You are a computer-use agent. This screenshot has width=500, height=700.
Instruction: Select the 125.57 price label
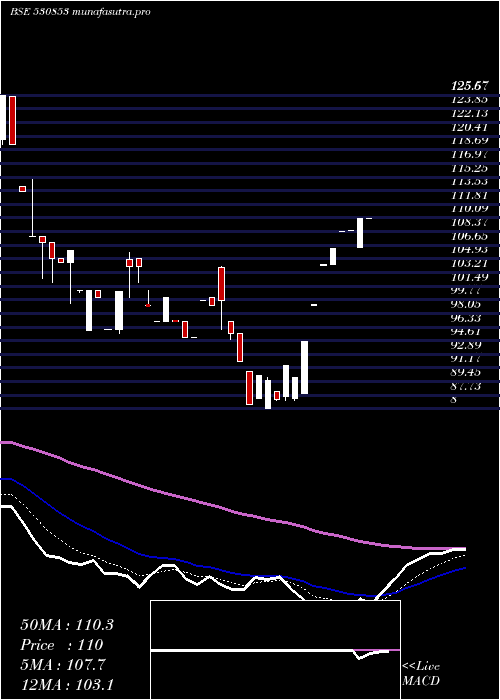(x=470, y=85)
